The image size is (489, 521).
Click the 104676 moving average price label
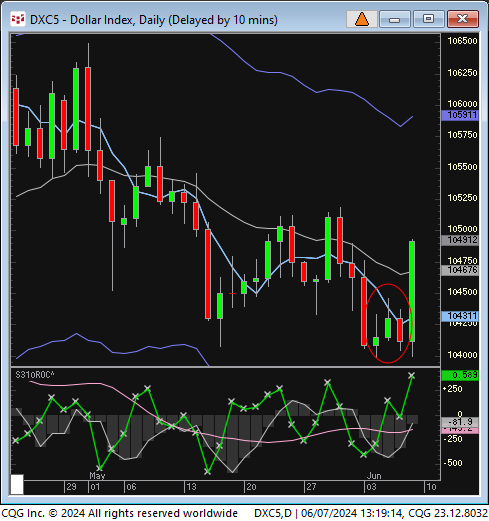click(460, 270)
